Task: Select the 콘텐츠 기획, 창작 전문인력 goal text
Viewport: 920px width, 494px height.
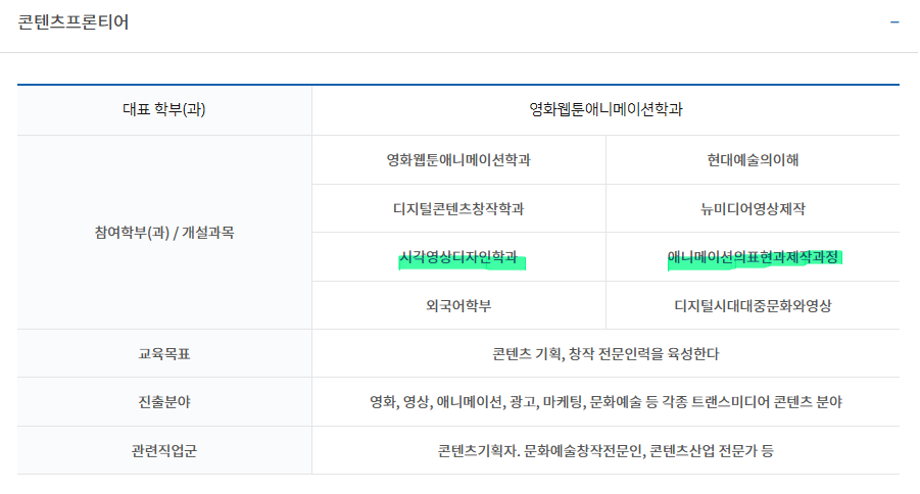Action: pos(606,354)
